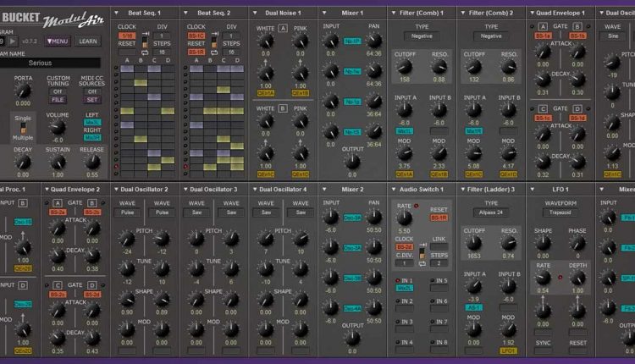This screenshot has width=635, height=364.
Task: Click the A channel box in Dual Noise 1
Action: tap(283, 28)
